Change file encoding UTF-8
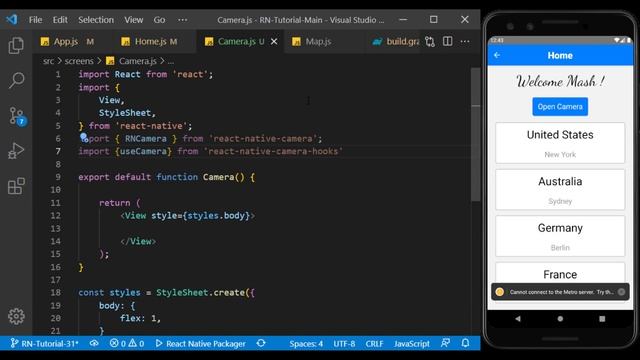The width and height of the screenshot is (640, 360). pyautogui.click(x=344, y=344)
